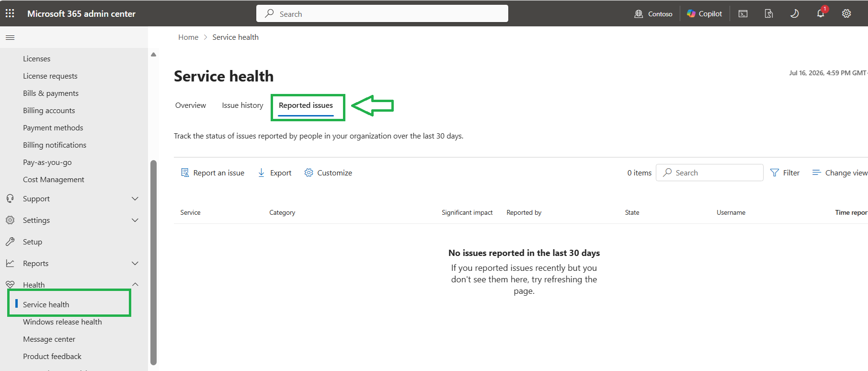Click the document "what's new" header icon
868x371 pixels.
point(769,13)
